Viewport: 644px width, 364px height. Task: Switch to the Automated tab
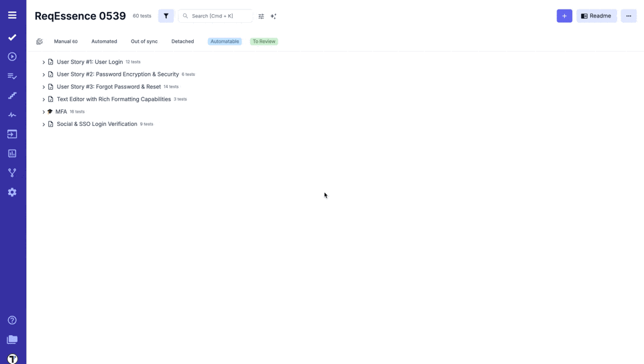[104, 42]
